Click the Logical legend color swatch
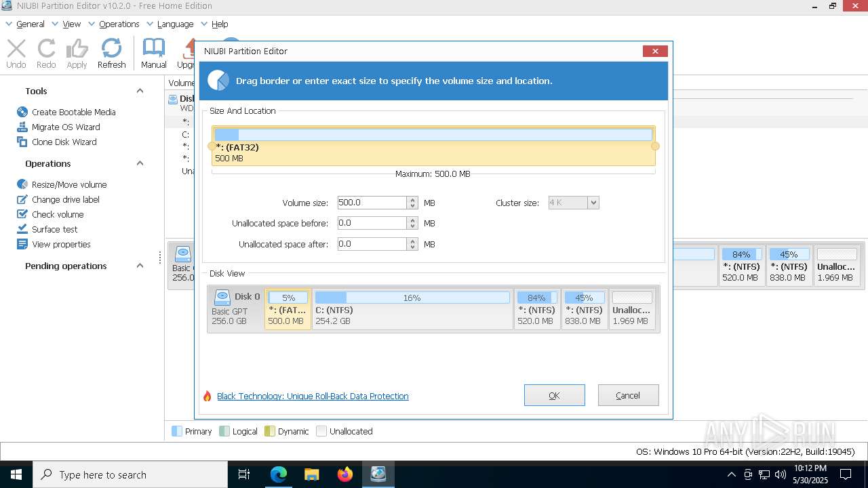The image size is (868, 488). (224, 431)
